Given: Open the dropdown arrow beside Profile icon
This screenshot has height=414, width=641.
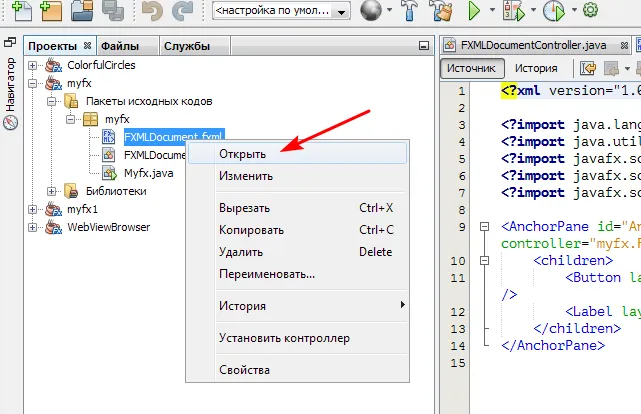Looking at the screenshot, I should [x=574, y=10].
